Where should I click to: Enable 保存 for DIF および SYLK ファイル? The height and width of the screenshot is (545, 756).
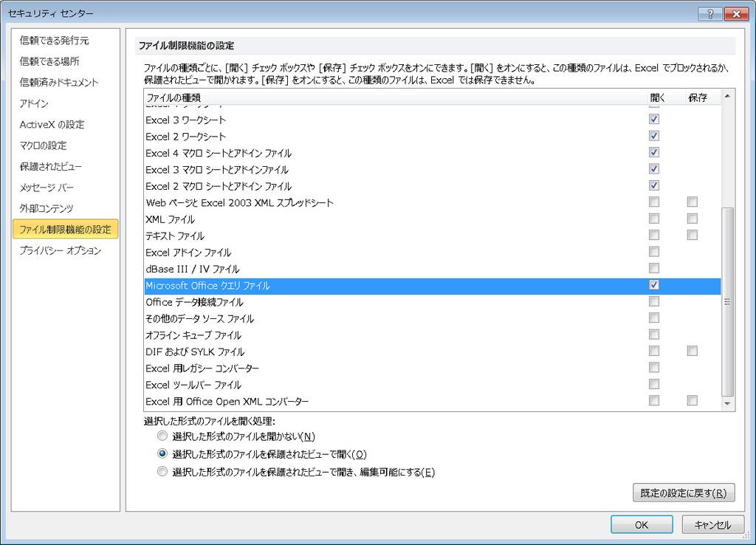(x=692, y=352)
